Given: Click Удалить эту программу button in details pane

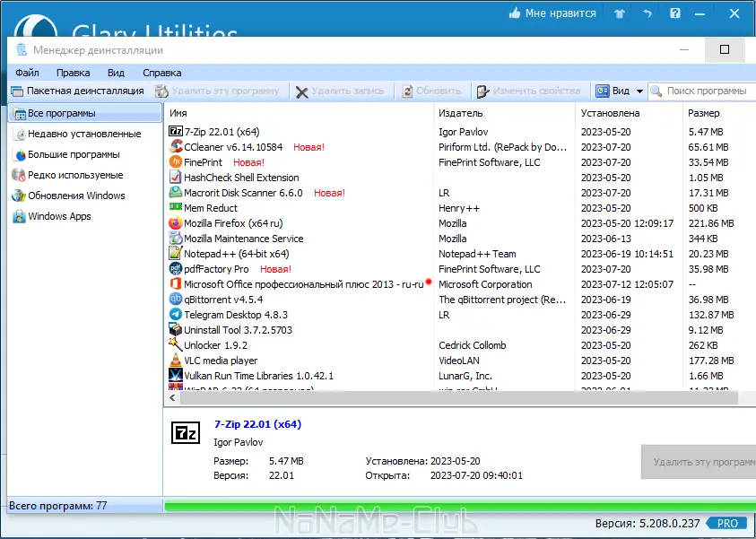Looking at the screenshot, I should [x=699, y=462].
